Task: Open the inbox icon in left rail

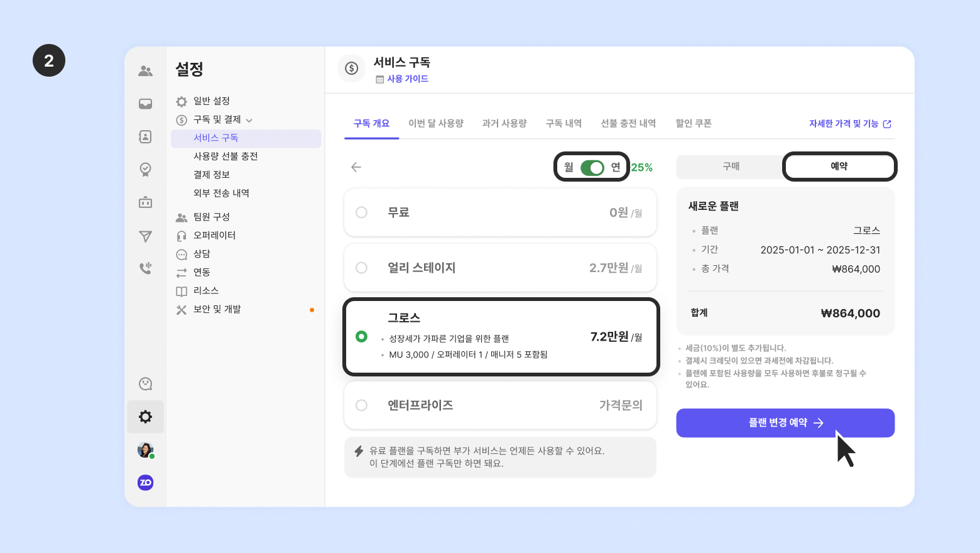Action: tap(145, 104)
